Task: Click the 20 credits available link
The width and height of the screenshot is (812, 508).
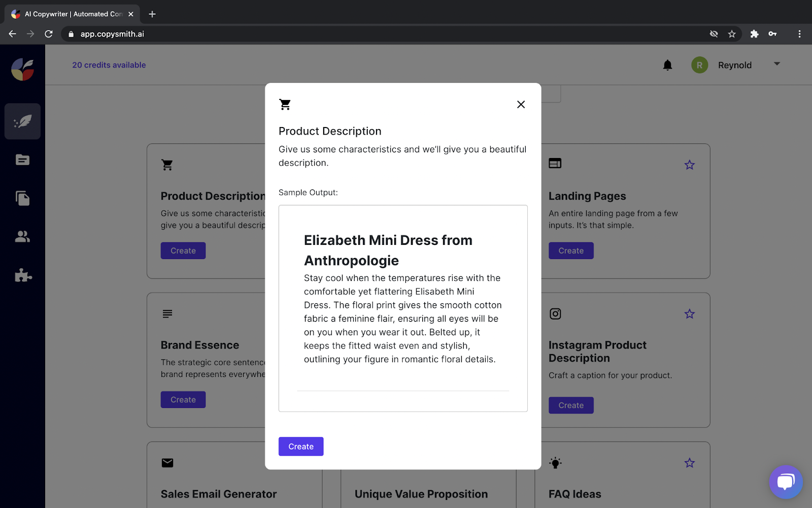Action: (x=109, y=65)
